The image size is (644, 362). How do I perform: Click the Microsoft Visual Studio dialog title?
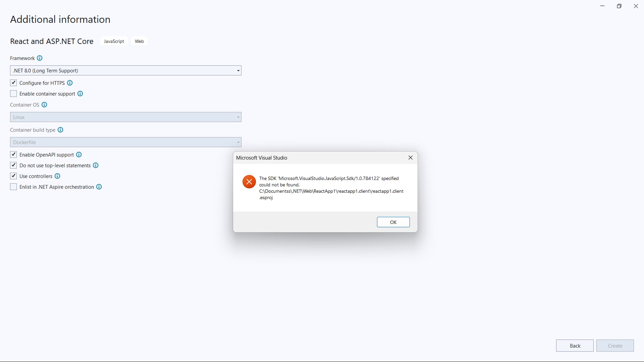coord(262,158)
